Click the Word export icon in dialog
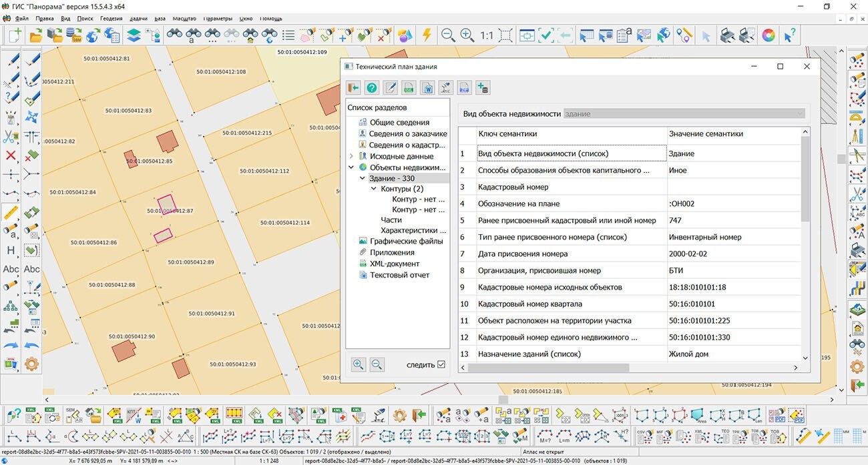Screen dimensions: 868x465 click(x=427, y=87)
